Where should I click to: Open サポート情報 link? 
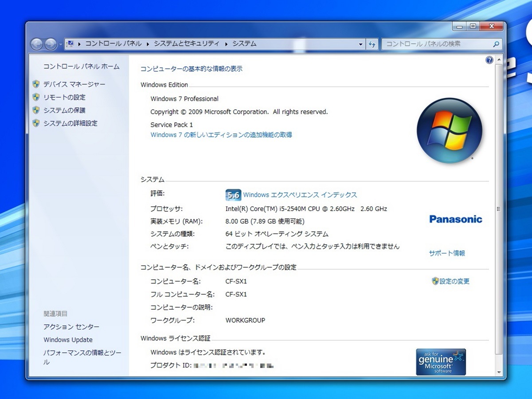[x=447, y=253]
